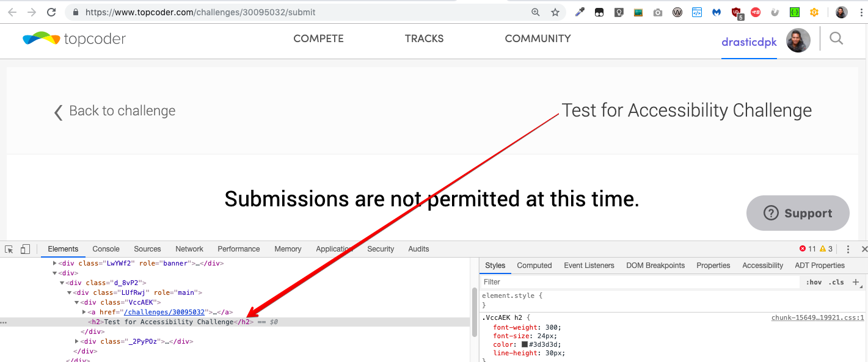Toggle :hov element state panel

coord(814,282)
